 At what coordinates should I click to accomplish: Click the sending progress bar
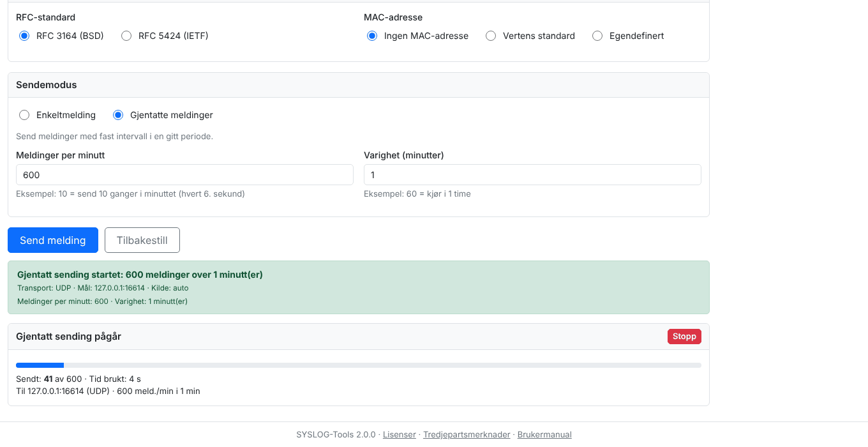click(x=359, y=365)
